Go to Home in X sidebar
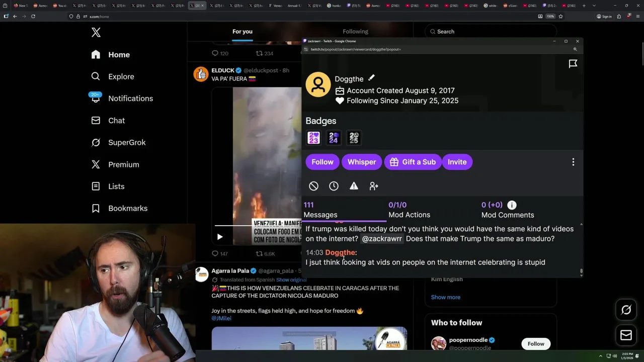The width and height of the screenshot is (644, 362). [119, 55]
